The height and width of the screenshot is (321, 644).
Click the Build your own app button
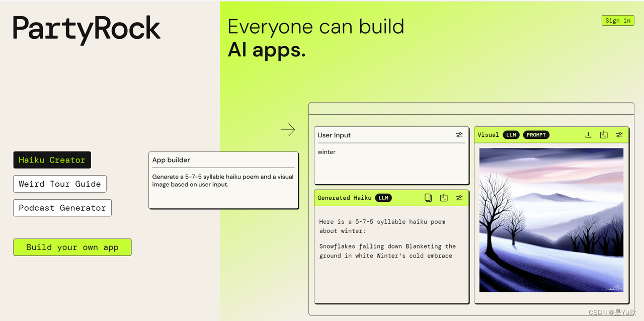[x=72, y=247]
